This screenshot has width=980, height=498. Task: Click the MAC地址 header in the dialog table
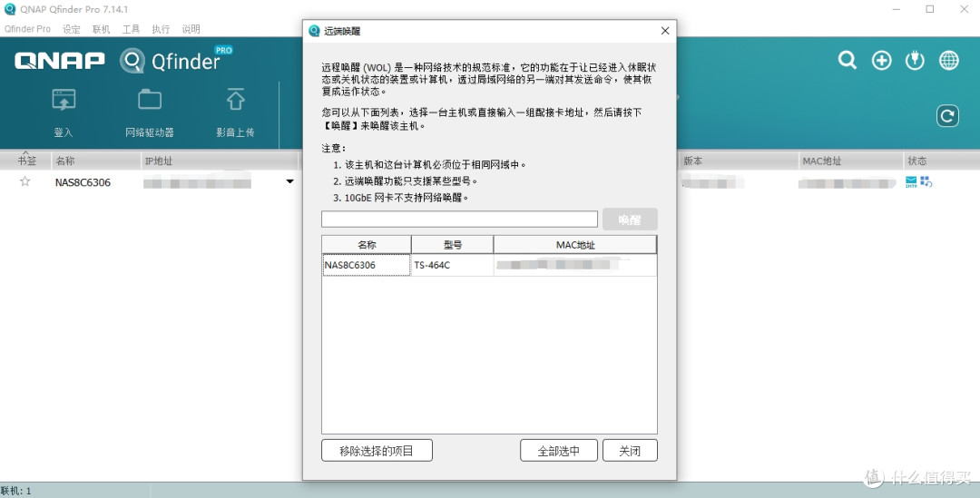pyautogui.click(x=575, y=244)
